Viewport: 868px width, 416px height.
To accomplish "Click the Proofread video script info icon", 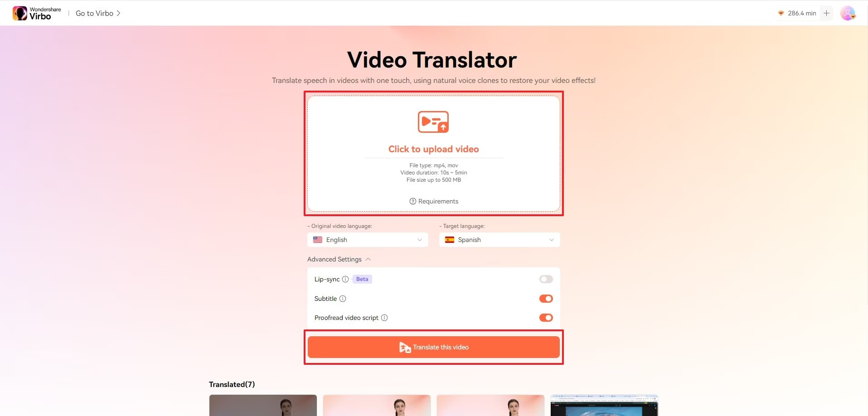I will coord(384,318).
